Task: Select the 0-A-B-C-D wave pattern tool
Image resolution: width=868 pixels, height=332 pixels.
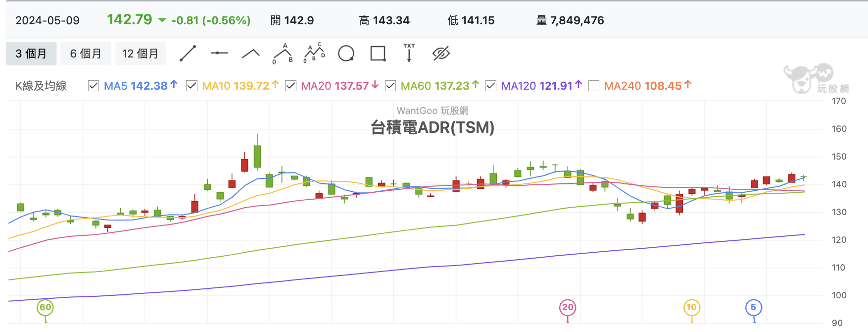Action: pyautogui.click(x=314, y=53)
